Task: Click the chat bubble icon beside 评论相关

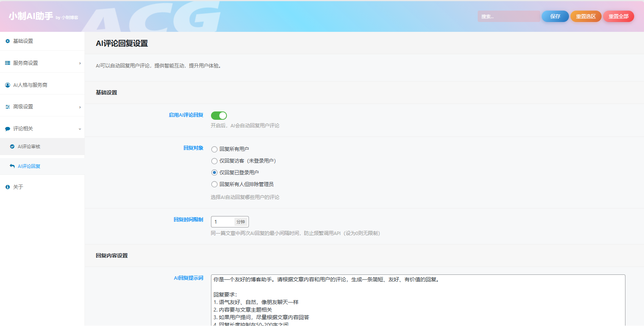Action: [8, 129]
